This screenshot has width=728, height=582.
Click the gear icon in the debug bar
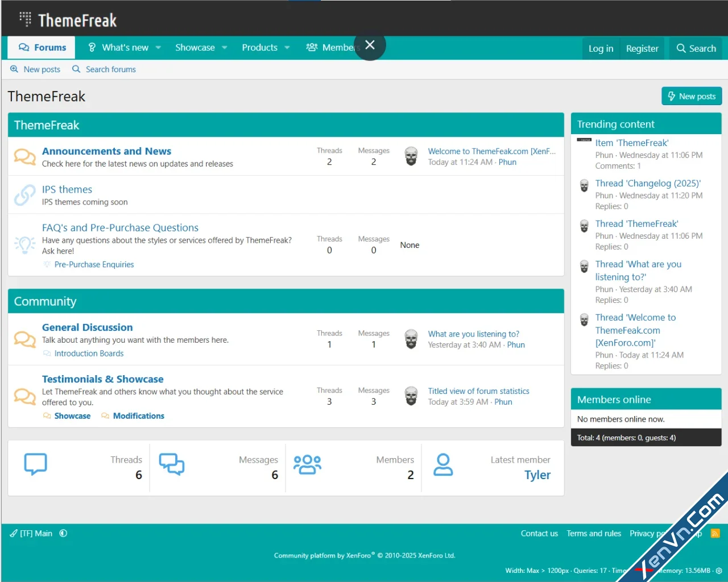click(719, 571)
